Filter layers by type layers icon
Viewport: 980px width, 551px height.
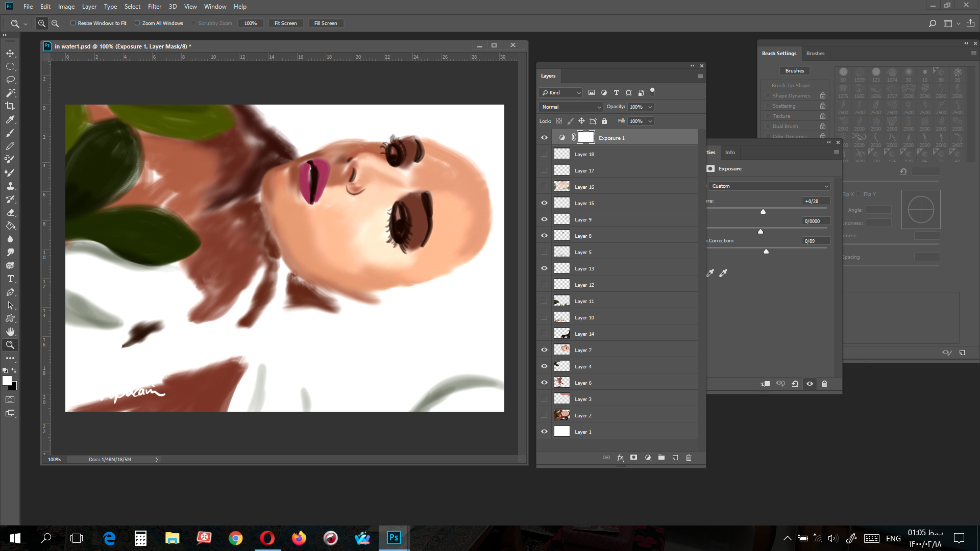click(617, 92)
